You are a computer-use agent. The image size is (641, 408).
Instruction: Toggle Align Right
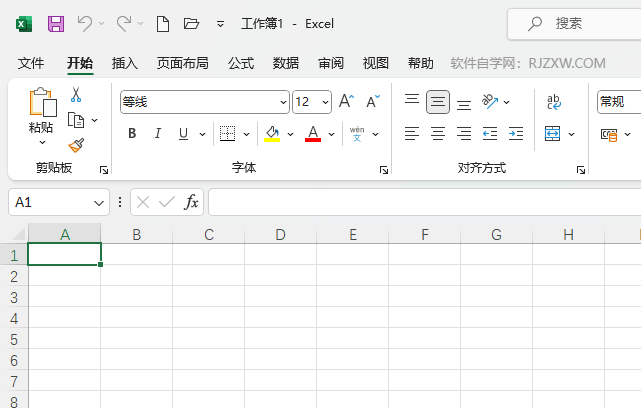464,134
